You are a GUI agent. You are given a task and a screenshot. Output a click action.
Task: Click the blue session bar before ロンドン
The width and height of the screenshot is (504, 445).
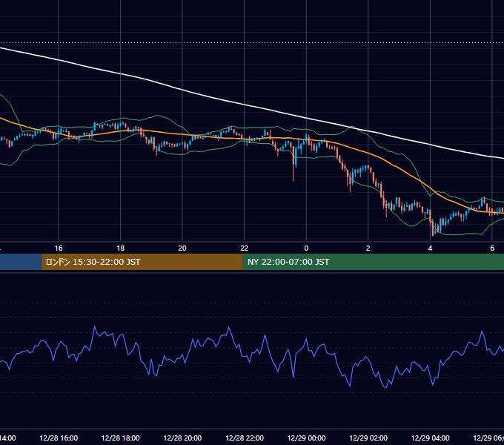[21, 262]
